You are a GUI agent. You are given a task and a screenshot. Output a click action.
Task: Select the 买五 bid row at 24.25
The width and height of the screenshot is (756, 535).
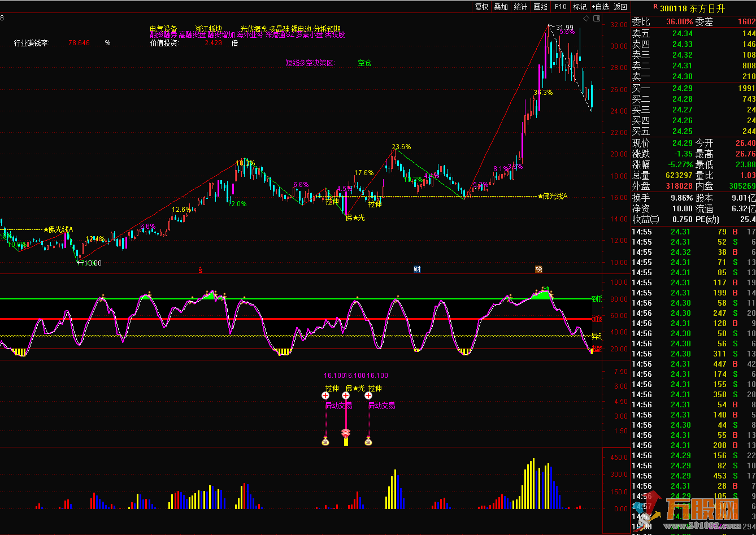[693, 131]
